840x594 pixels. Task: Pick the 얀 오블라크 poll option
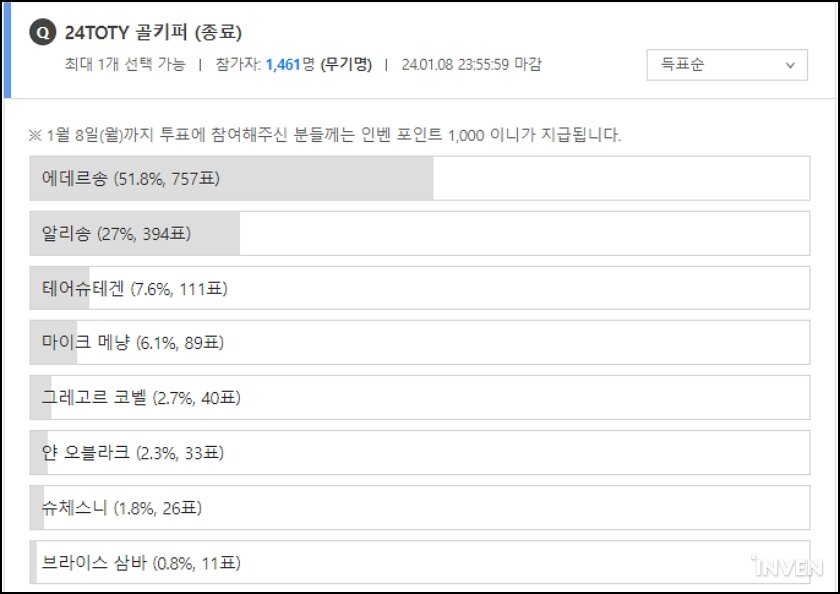click(133, 452)
